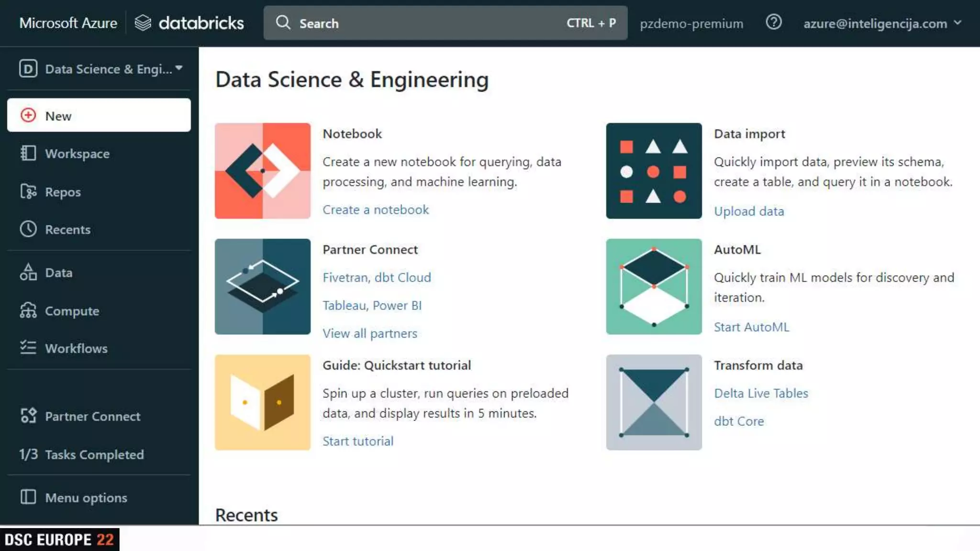This screenshot has width=980, height=551.
Task: Click the Notebook tile thumbnail image
Action: [x=262, y=171]
